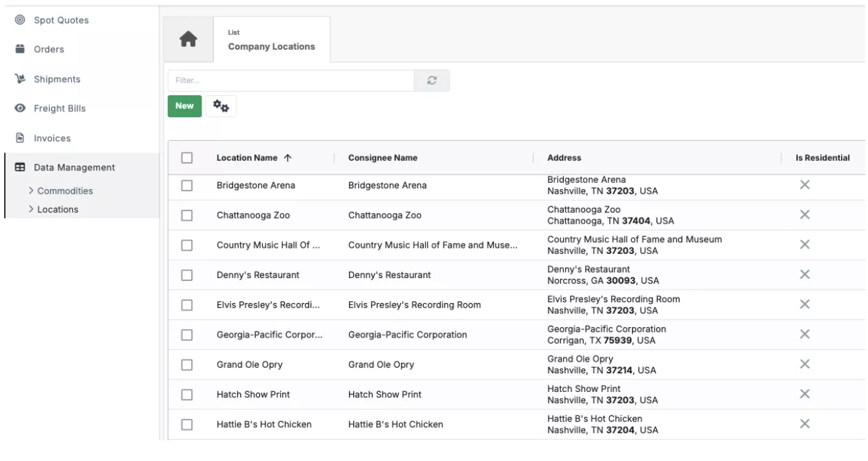Check the Country Music Hall row checkbox
868x461 pixels.
186,245
